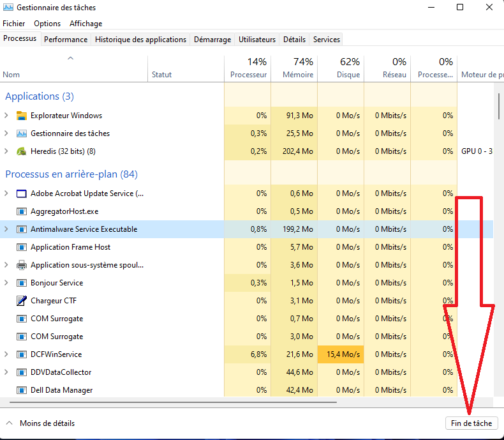The image size is (504, 440).
Task: Click the Gestionnaire des tâches process icon
Action: pyautogui.click(x=22, y=133)
